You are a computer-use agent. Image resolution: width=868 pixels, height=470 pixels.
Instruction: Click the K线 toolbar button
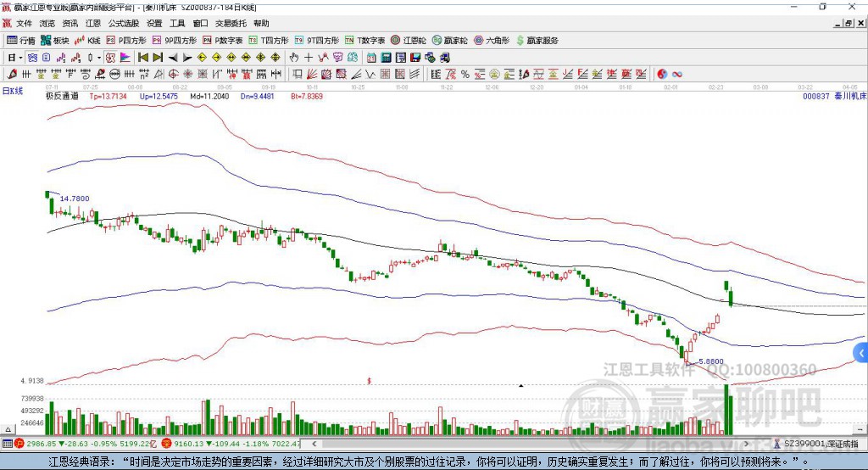(x=87, y=41)
